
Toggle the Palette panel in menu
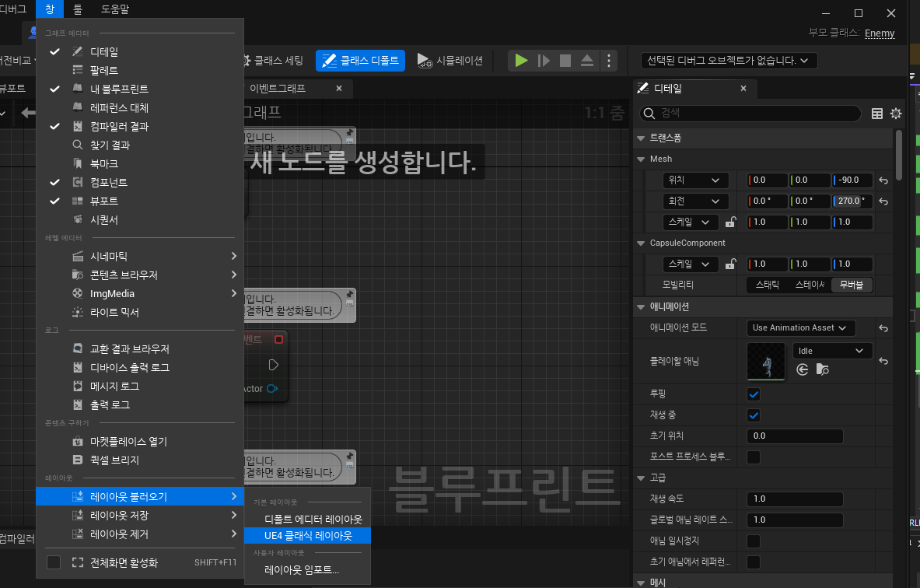tap(140, 71)
